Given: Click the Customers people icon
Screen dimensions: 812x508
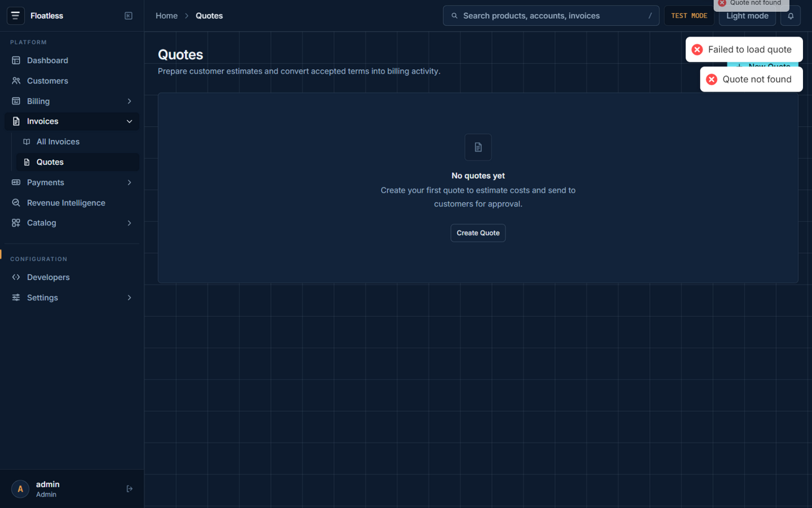Looking at the screenshot, I should (16, 81).
